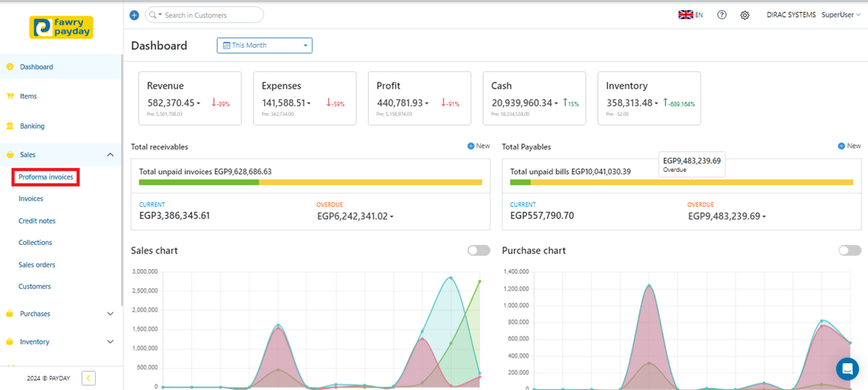Click the Banking icon in sidebar
This screenshot has height=390, width=868.
pos(10,126)
